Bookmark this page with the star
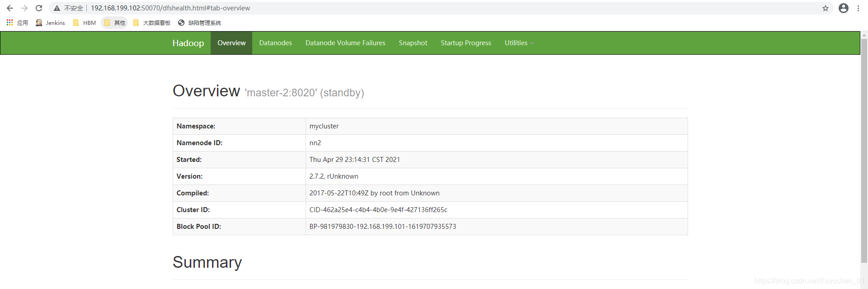 tap(826, 8)
